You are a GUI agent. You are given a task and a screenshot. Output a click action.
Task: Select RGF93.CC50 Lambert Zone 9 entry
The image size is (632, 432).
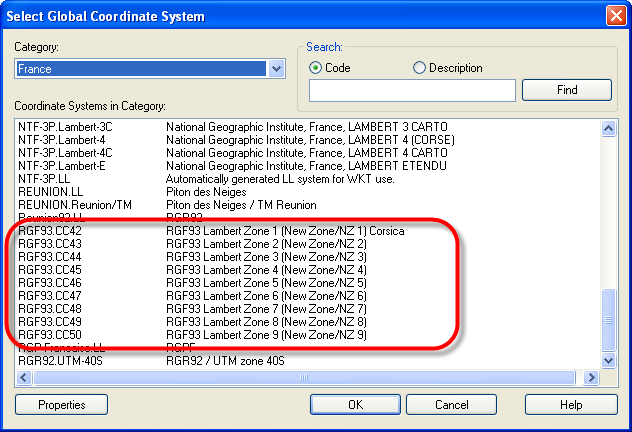pyautogui.click(x=50, y=335)
